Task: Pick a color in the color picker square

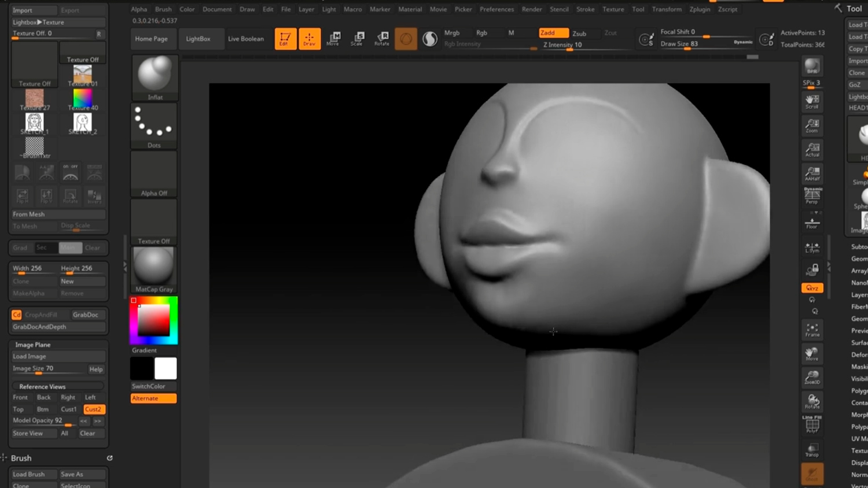Action: coord(153,320)
